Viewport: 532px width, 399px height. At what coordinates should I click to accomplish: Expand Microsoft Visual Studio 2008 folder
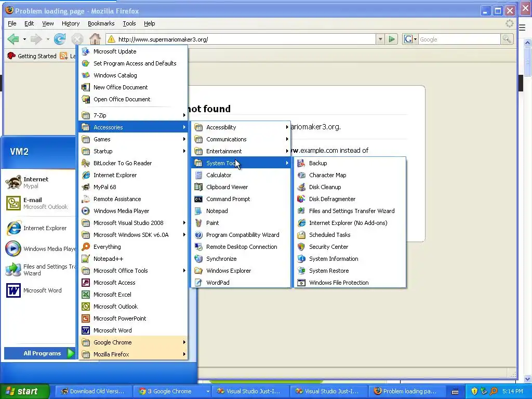tap(133, 223)
